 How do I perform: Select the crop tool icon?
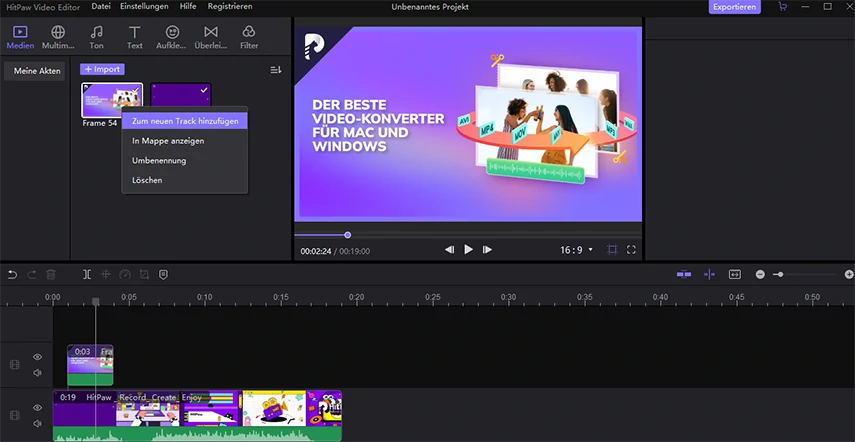pyautogui.click(x=144, y=275)
